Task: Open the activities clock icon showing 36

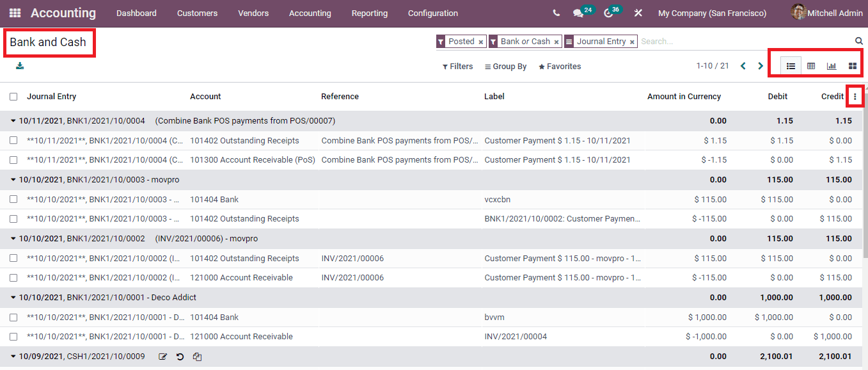Action: [x=606, y=11]
